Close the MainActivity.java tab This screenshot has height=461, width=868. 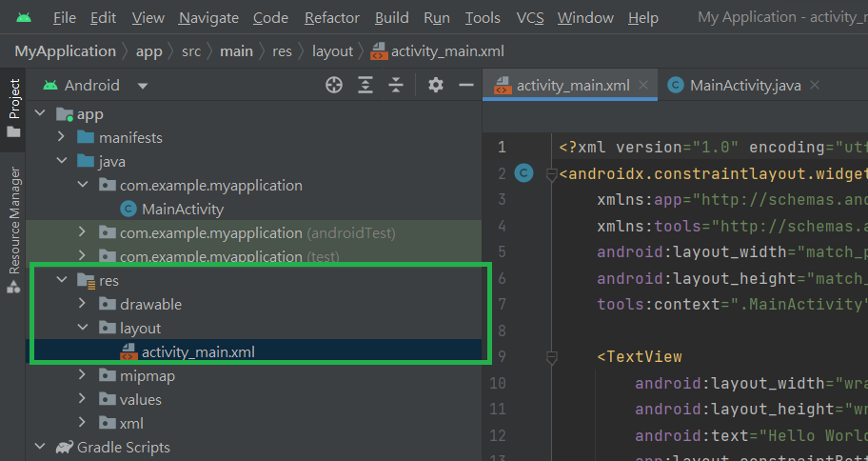[815, 86]
